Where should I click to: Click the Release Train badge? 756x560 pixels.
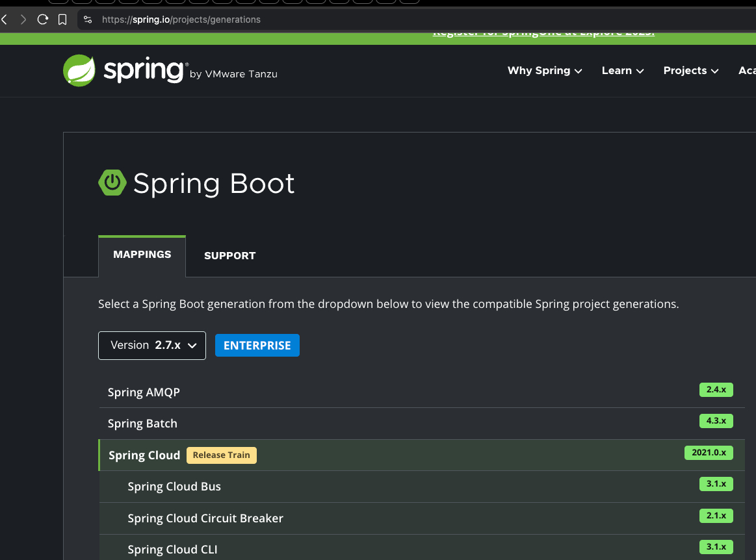point(221,455)
